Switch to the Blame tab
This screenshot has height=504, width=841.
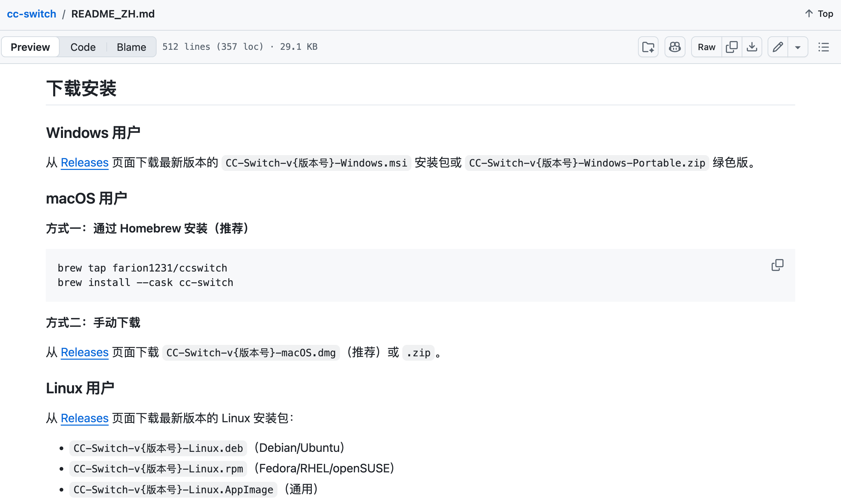[131, 47]
